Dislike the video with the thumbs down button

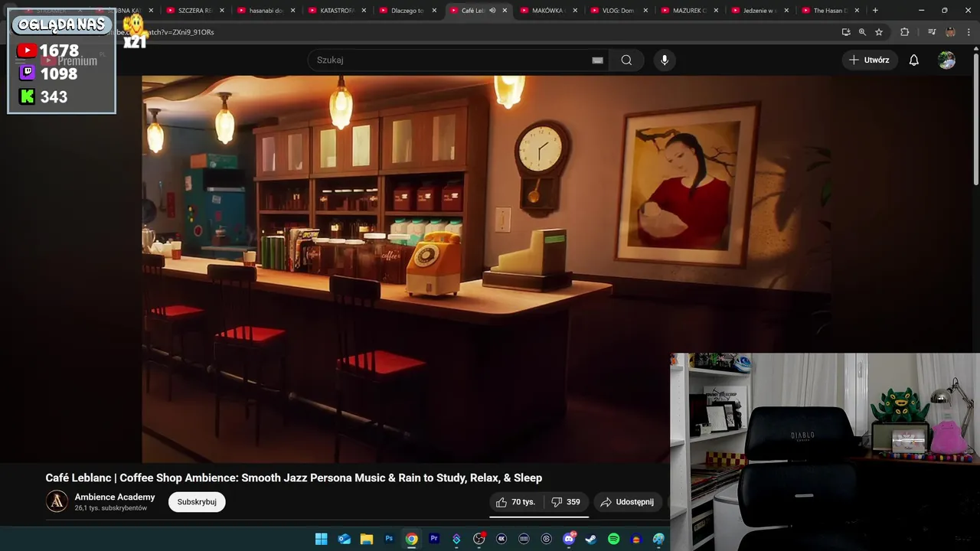566,502
